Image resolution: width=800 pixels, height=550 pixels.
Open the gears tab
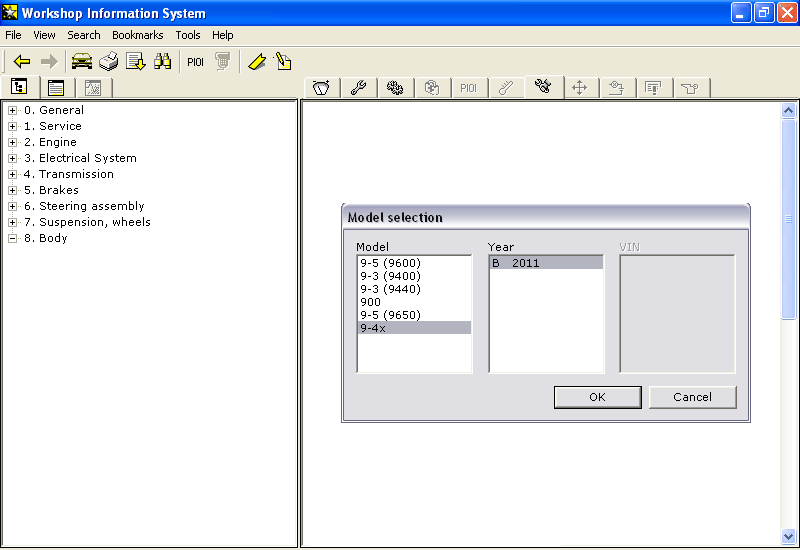[x=395, y=88]
